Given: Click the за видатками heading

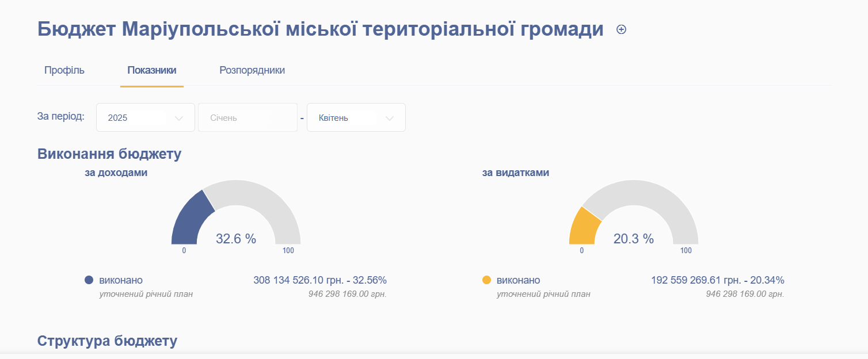Looking at the screenshot, I should (516, 172).
